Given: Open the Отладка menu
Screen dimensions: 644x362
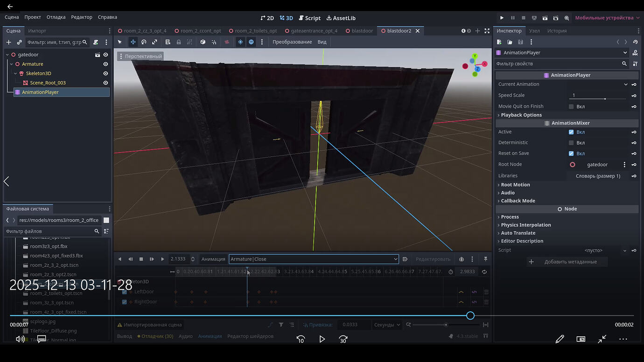Looking at the screenshot, I should click(x=56, y=17).
